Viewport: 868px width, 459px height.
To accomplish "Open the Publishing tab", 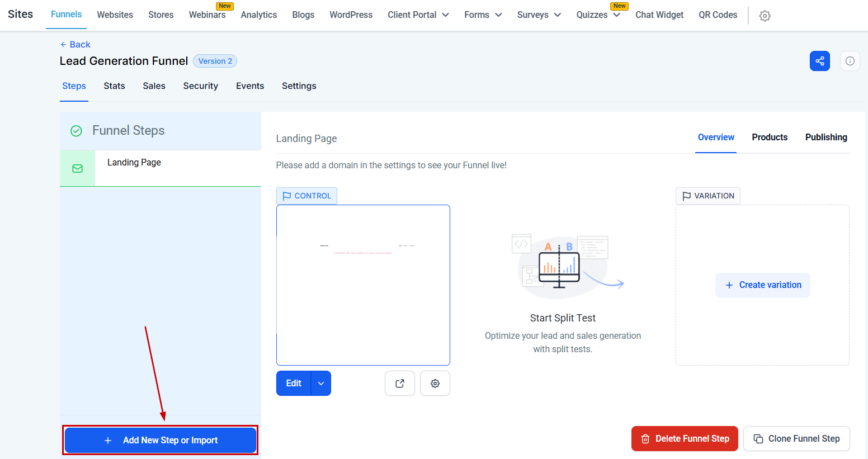I will click(x=825, y=138).
